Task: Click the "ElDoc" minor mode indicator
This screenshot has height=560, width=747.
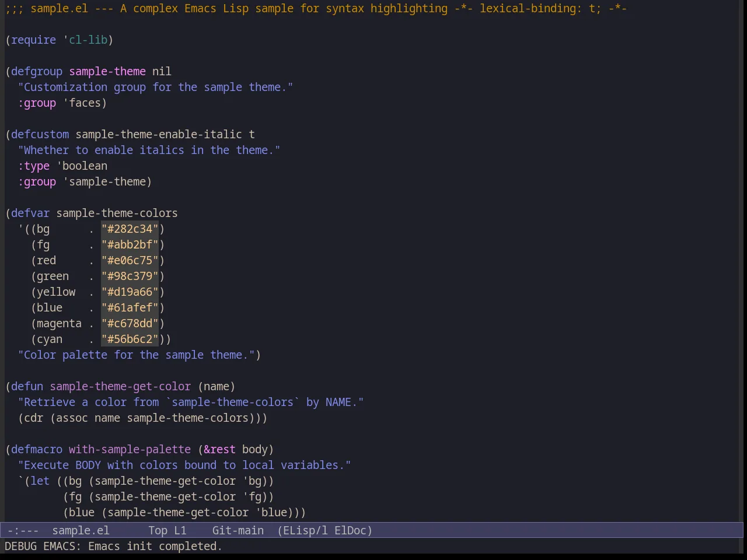Action: pos(350,530)
